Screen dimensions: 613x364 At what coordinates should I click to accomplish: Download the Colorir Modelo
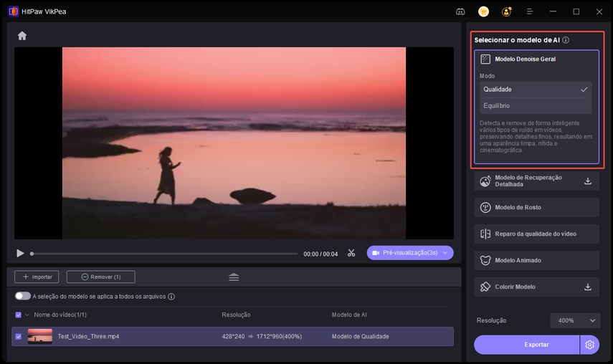[588, 287]
